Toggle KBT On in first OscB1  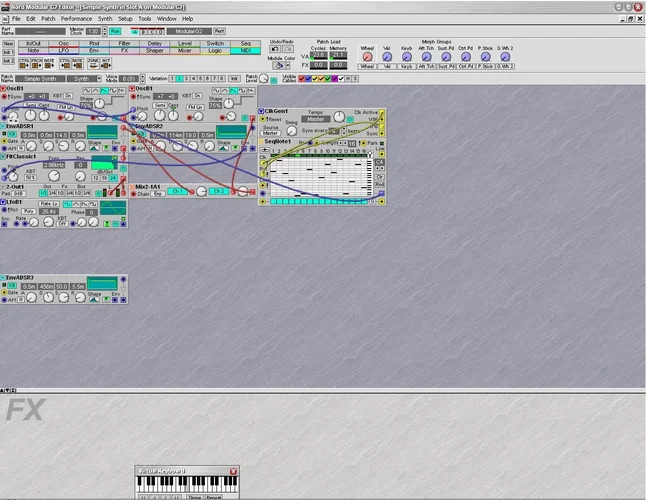68,96
